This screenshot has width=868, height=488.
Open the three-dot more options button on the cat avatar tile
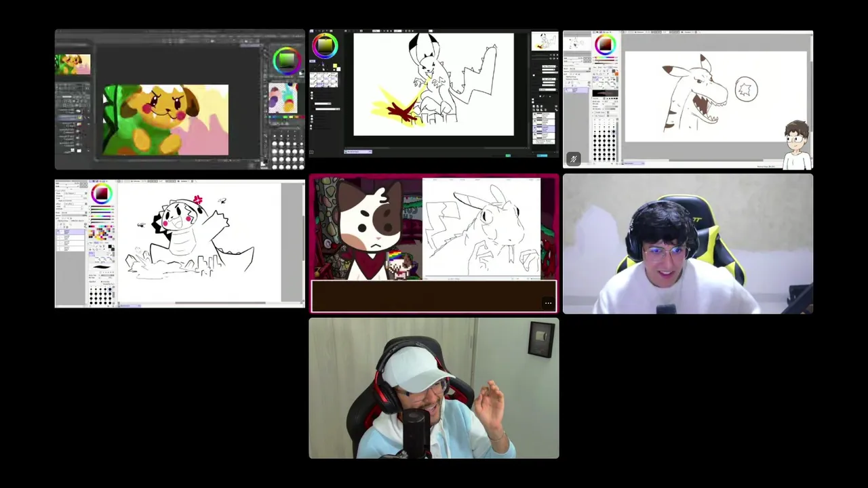548,304
